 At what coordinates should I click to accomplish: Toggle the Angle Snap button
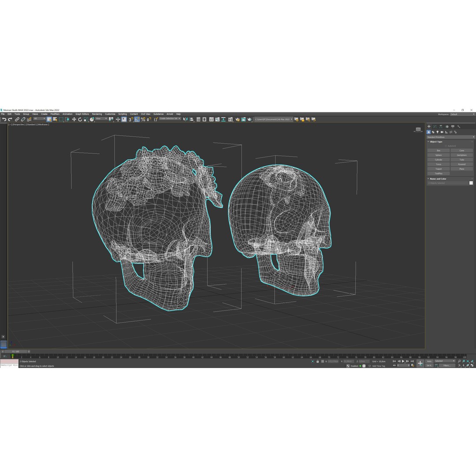coord(137,119)
